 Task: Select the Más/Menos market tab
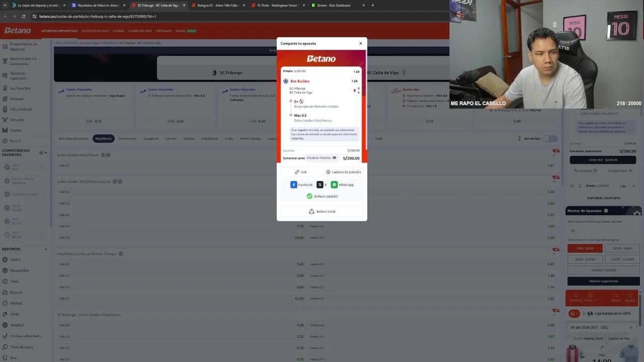(x=104, y=139)
